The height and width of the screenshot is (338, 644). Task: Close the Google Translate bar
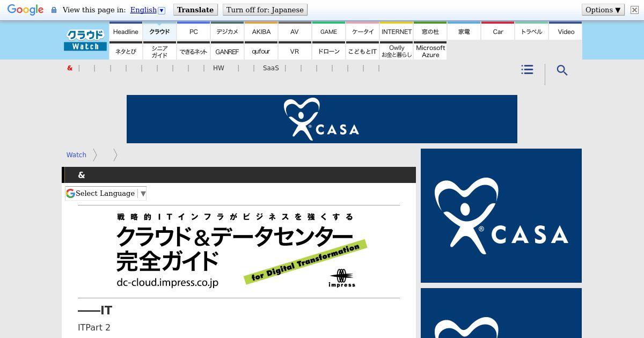tap(634, 10)
